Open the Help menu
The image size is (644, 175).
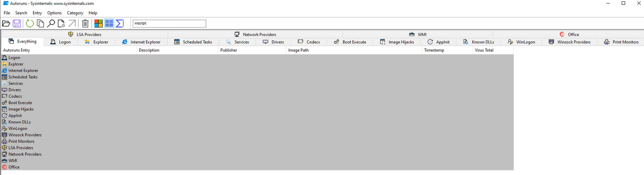click(x=93, y=13)
